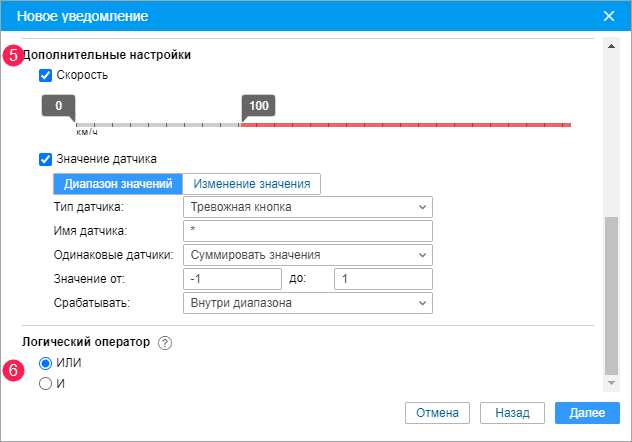Click the red step 6 marker

[x=13, y=370]
